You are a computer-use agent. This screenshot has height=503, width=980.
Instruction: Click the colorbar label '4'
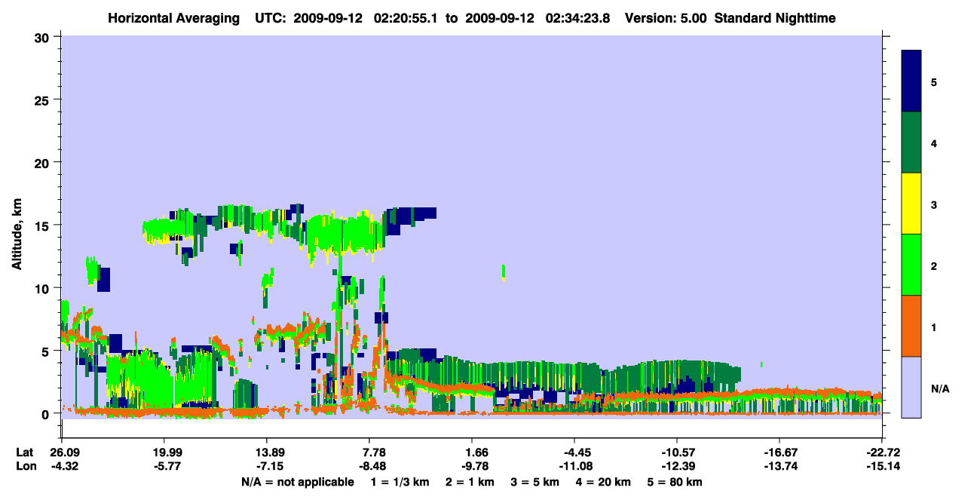click(933, 143)
